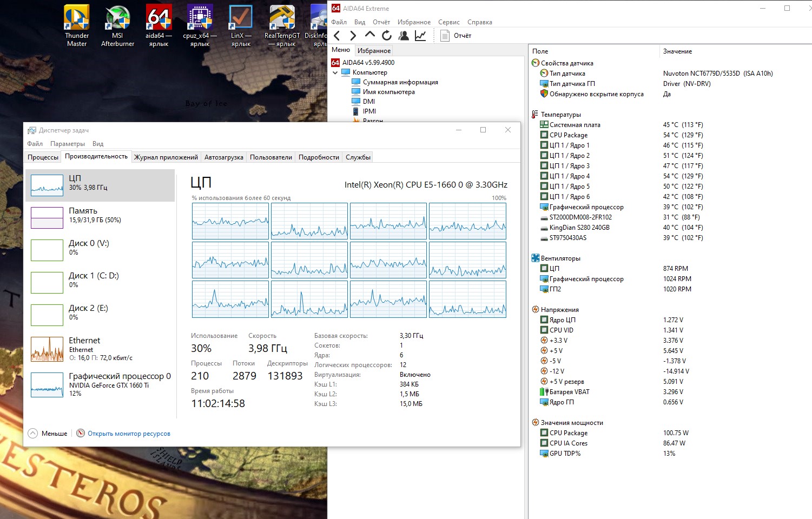The width and height of the screenshot is (812, 519).
Task: Refresh the AIDA64 sensor page
Action: point(387,36)
